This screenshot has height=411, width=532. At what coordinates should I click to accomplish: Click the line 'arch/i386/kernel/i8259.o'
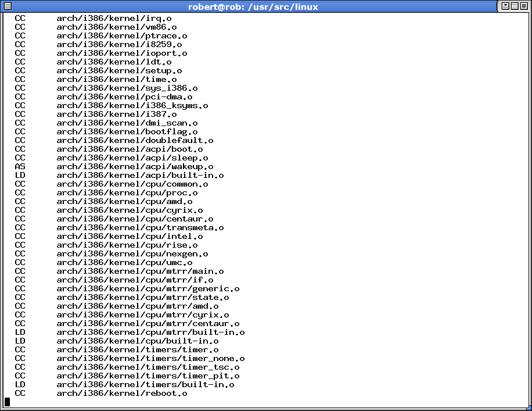click(120, 45)
